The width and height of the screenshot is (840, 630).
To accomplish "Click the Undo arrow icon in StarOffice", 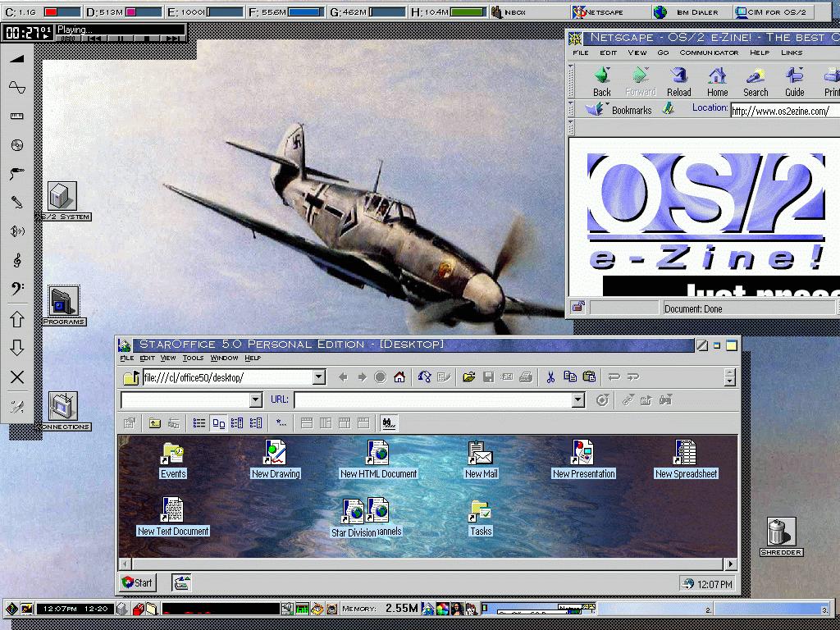I will (614, 377).
